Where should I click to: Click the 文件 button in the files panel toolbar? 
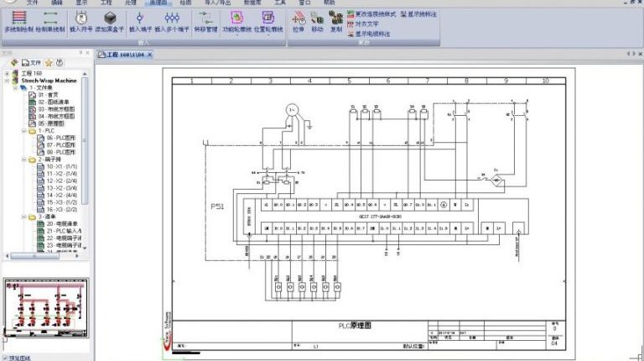tap(31, 62)
